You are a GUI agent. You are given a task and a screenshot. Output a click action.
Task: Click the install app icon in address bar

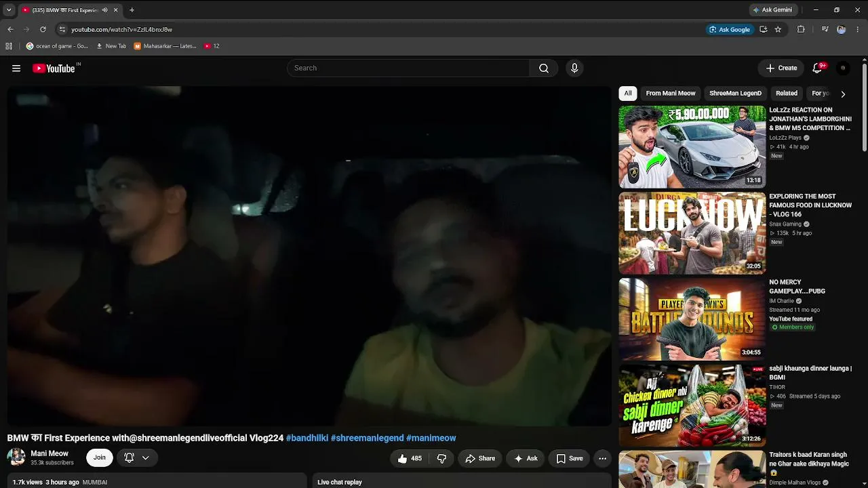point(764,29)
